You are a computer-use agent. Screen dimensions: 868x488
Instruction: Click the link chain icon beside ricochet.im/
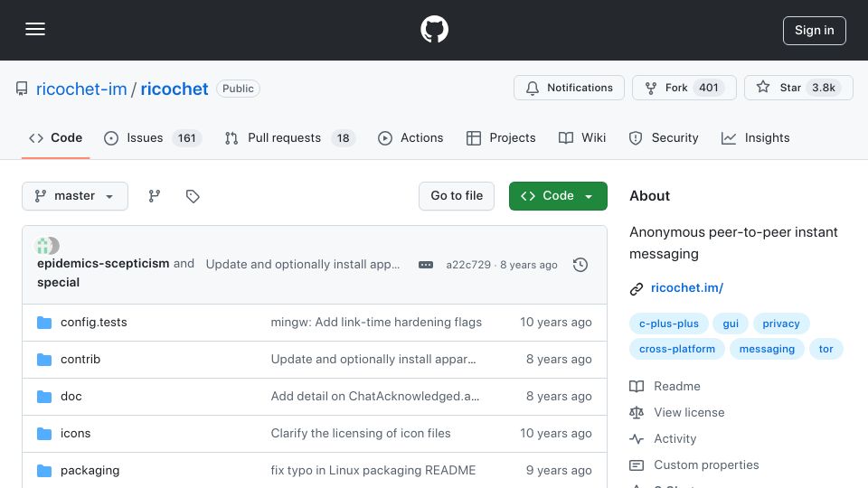click(x=637, y=289)
